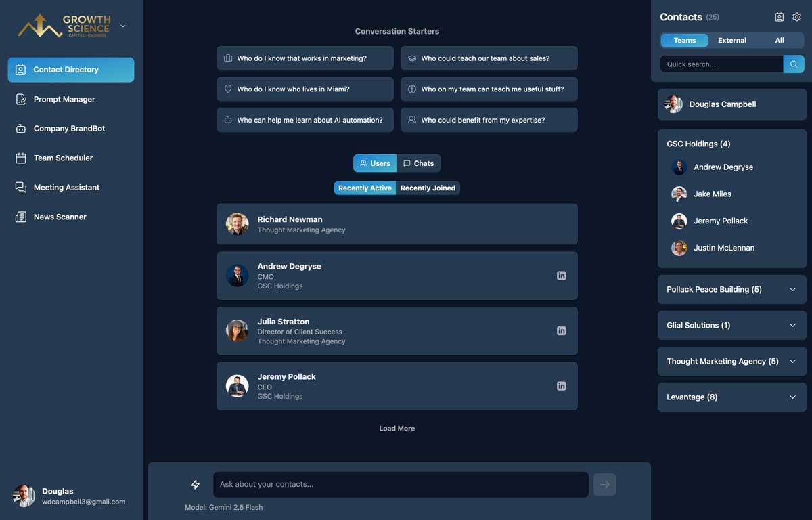Open Julia Stratton's LinkedIn icon
The width and height of the screenshot is (812, 520).
[x=561, y=331]
